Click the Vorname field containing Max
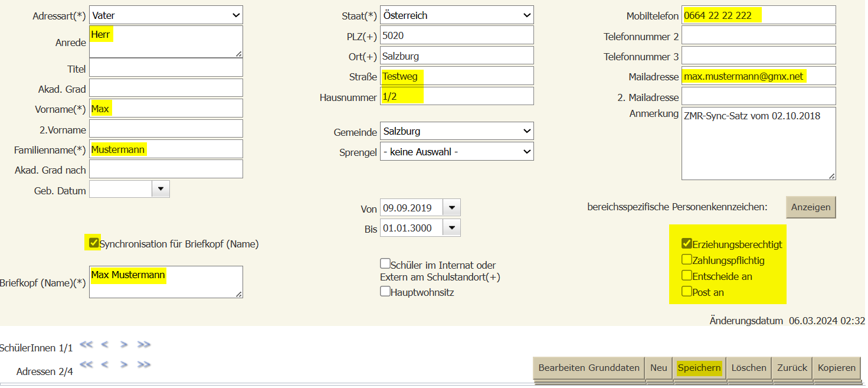Screen dimensions: 868x388 point(166,109)
